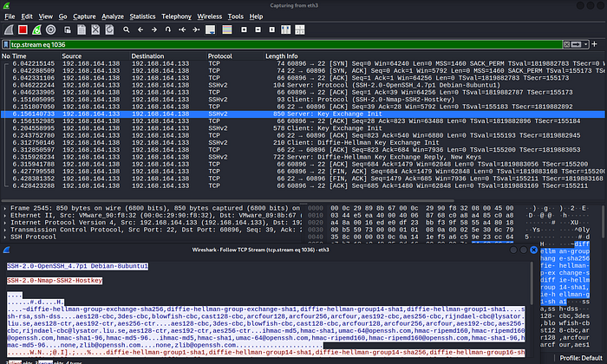Select the Server: Key Exchange Init packet

tap(303, 114)
